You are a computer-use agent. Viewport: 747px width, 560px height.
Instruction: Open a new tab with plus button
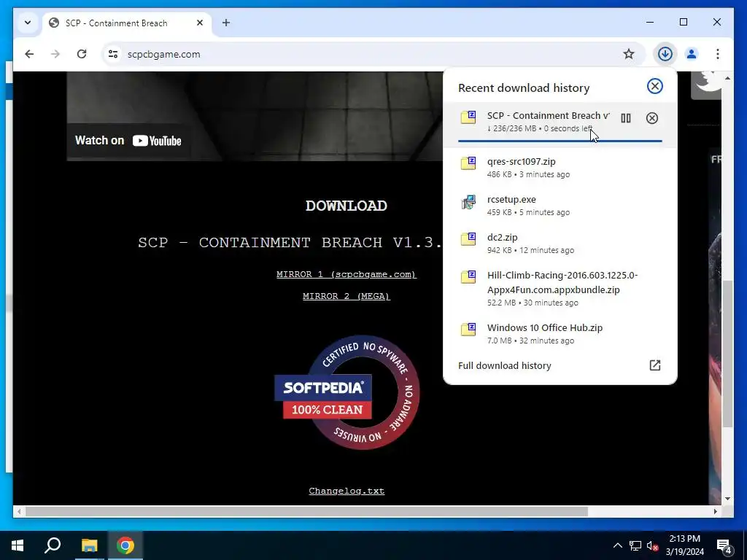[226, 23]
